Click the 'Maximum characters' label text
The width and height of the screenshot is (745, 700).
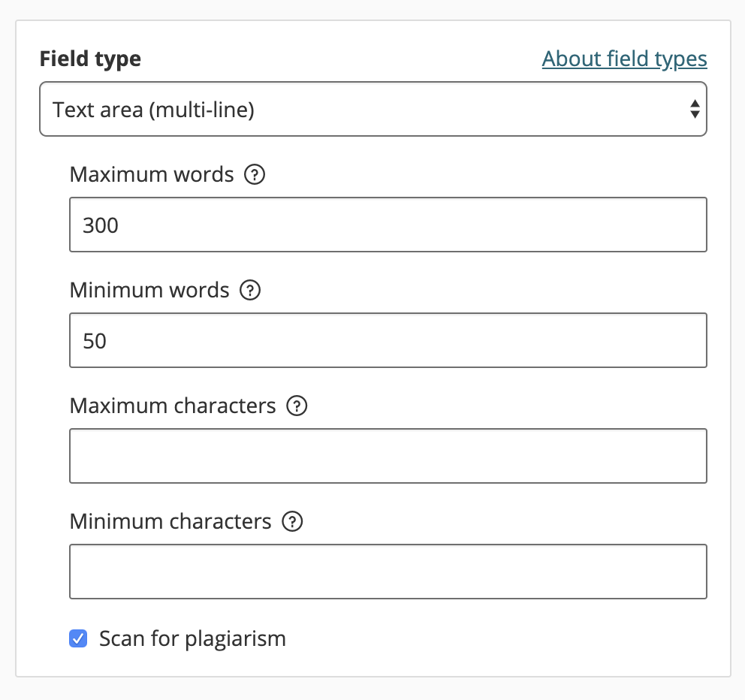(173, 406)
